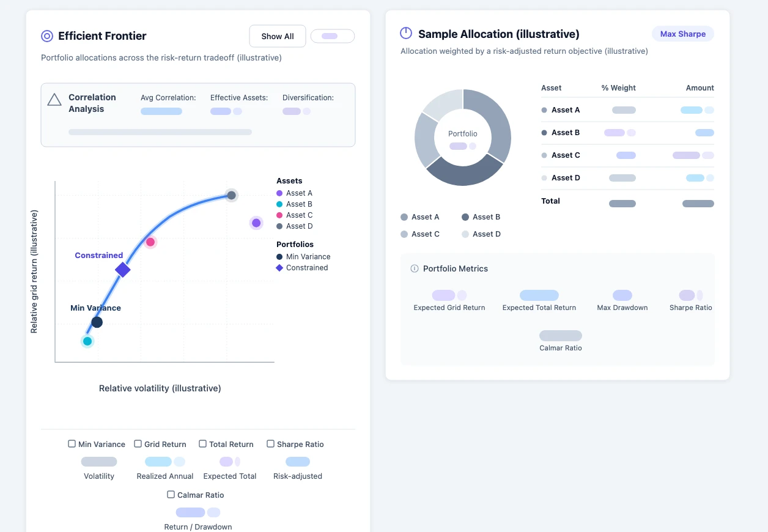Click the Asset C pink point on chart
The height and width of the screenshot is (532, 768).
click(150, 242)
